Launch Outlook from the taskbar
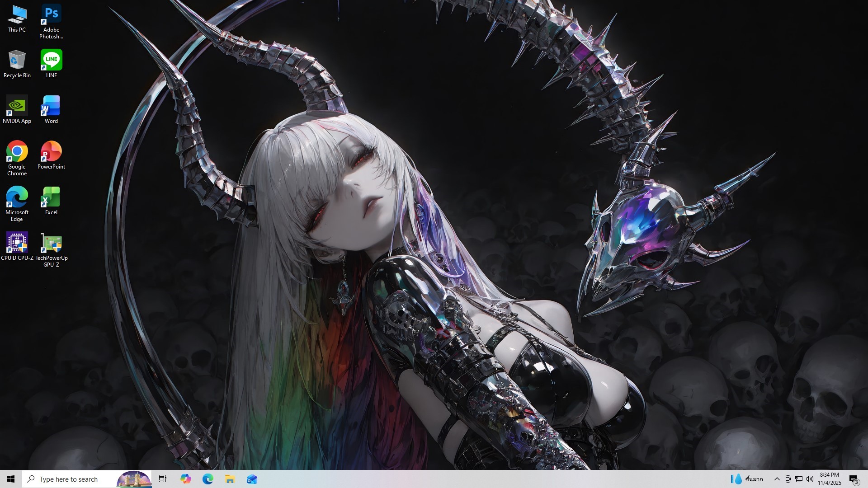 [252, 479]
